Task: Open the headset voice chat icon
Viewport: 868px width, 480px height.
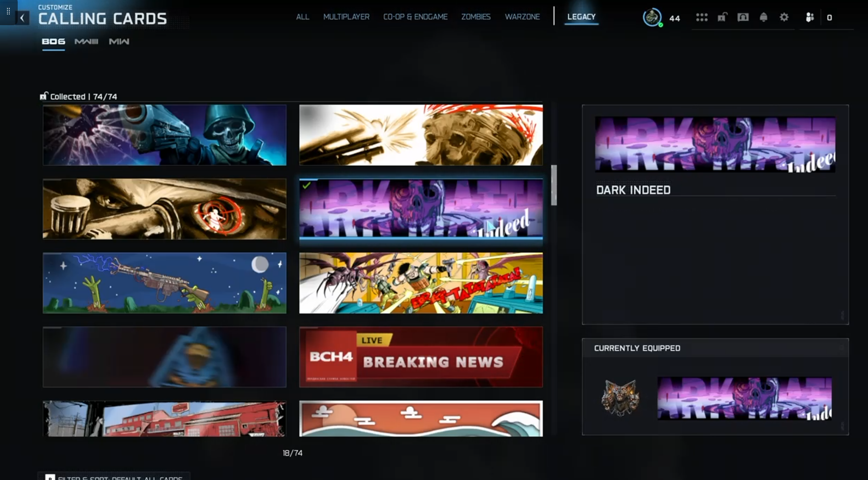Action: click(x=743, y=17)
